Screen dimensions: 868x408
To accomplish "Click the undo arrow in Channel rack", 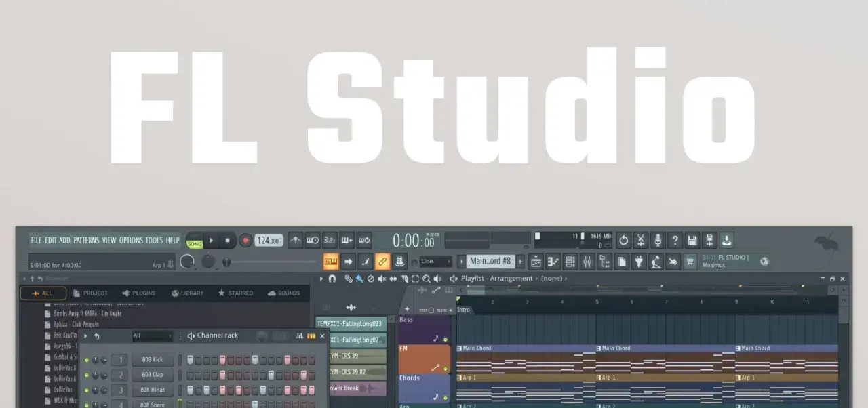I will 96,335.
